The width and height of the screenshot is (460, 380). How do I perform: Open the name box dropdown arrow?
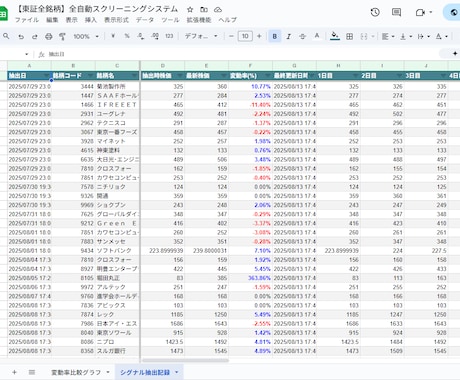(27, 54)
